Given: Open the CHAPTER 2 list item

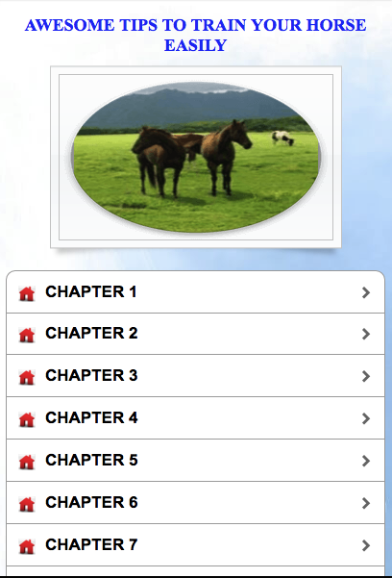Looking at the screenshot, I should [x=195, y=334].
